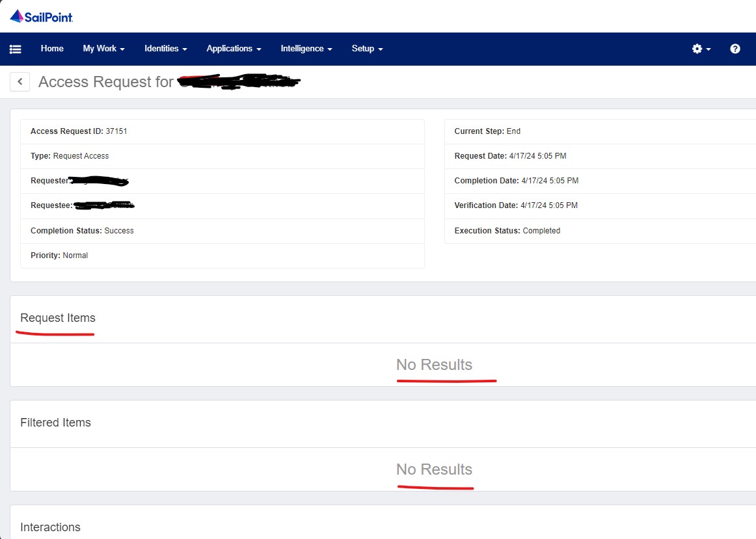Click Request Date 4/17/24 5:05 PM
The image size is (756, 539).
click(x=510, y=156)
